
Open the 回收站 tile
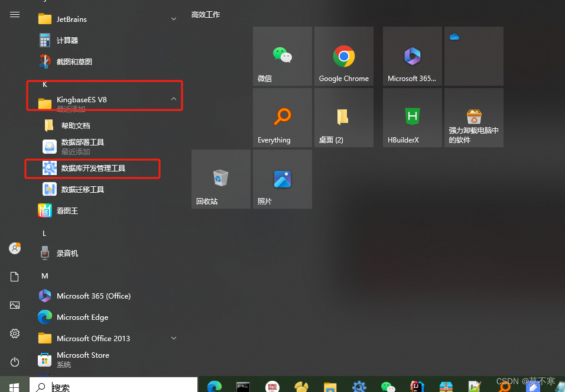coord(221,179)
